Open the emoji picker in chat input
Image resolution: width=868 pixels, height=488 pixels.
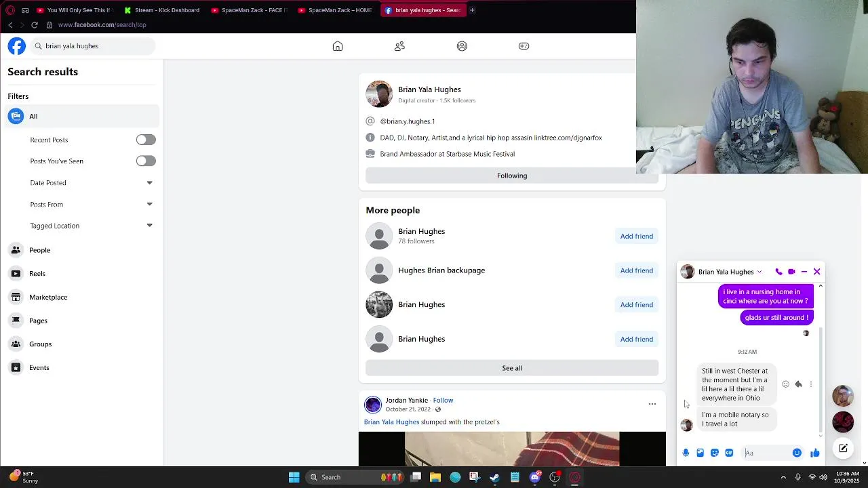[x=797, y=453]
